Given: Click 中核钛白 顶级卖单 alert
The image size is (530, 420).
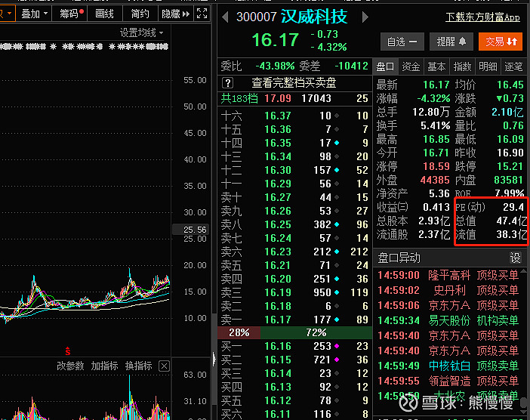Looking at the screenshot, I should point(448,366).
